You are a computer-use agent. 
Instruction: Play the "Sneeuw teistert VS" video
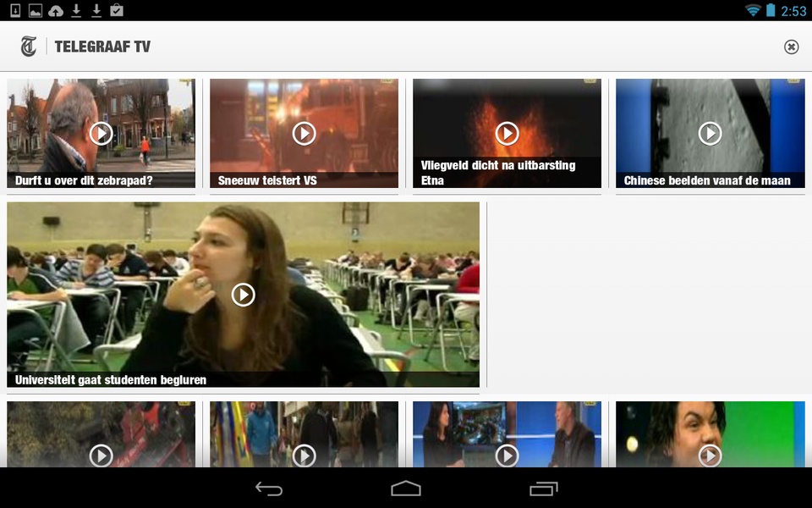[304, 134]
